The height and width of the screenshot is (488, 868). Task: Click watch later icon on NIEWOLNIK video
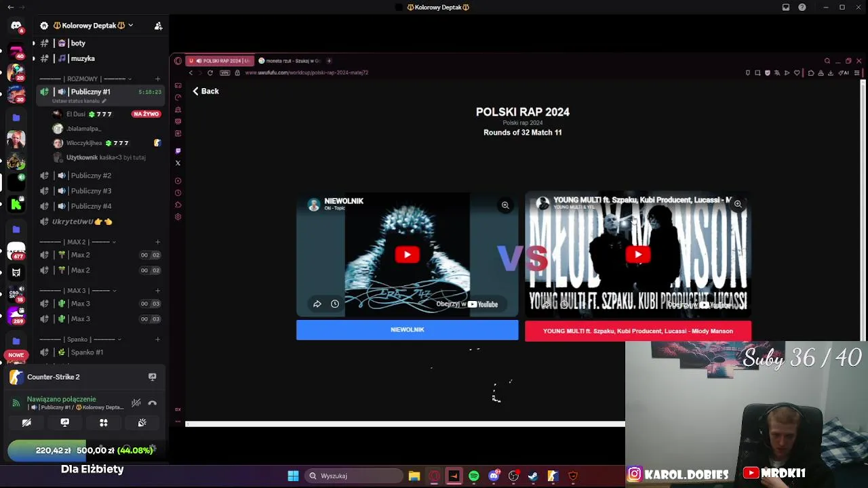[x=335, y=304]
